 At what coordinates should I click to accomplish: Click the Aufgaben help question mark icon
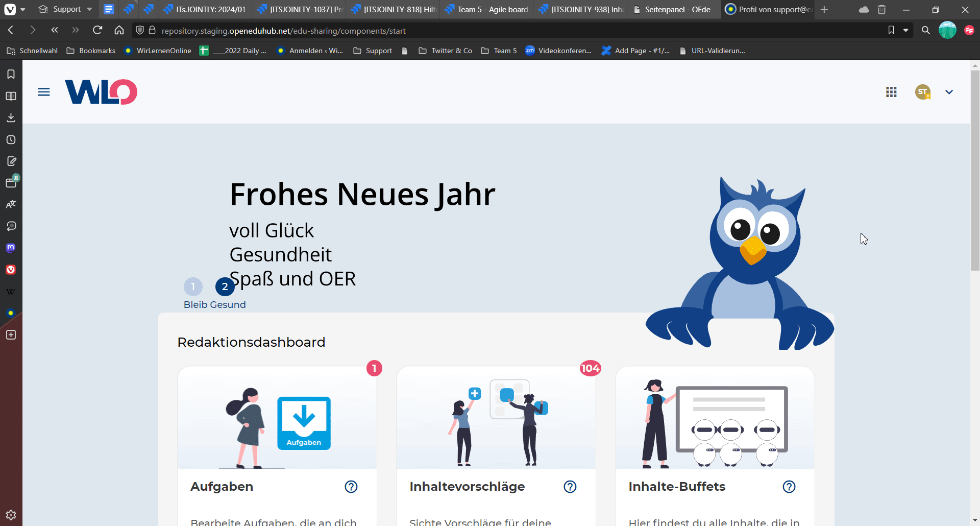pos(351,487)
